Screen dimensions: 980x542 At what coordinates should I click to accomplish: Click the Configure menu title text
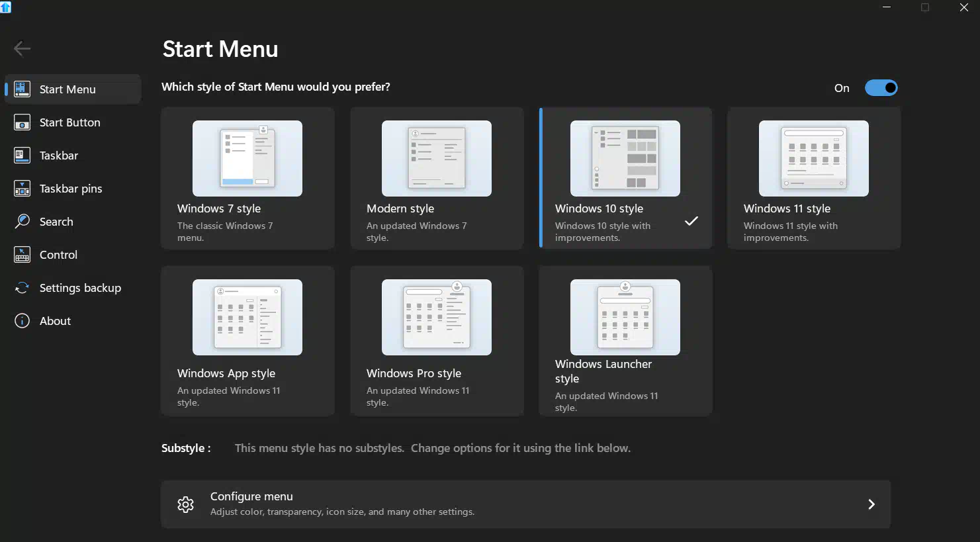coord(251,496)
